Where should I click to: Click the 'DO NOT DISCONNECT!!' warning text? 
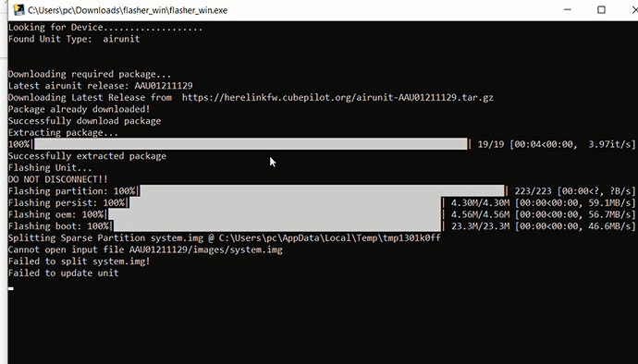tap(57, 179)
